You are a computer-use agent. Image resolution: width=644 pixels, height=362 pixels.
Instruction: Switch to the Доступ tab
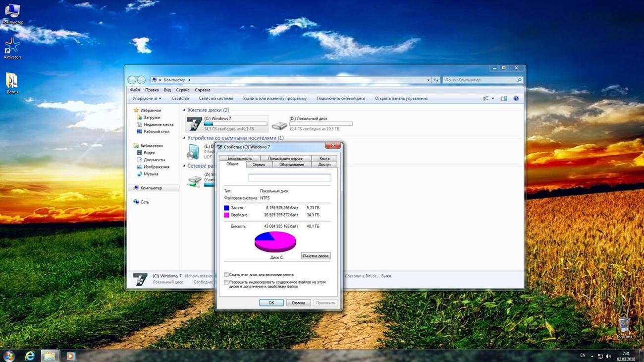[x=324, y=164]
